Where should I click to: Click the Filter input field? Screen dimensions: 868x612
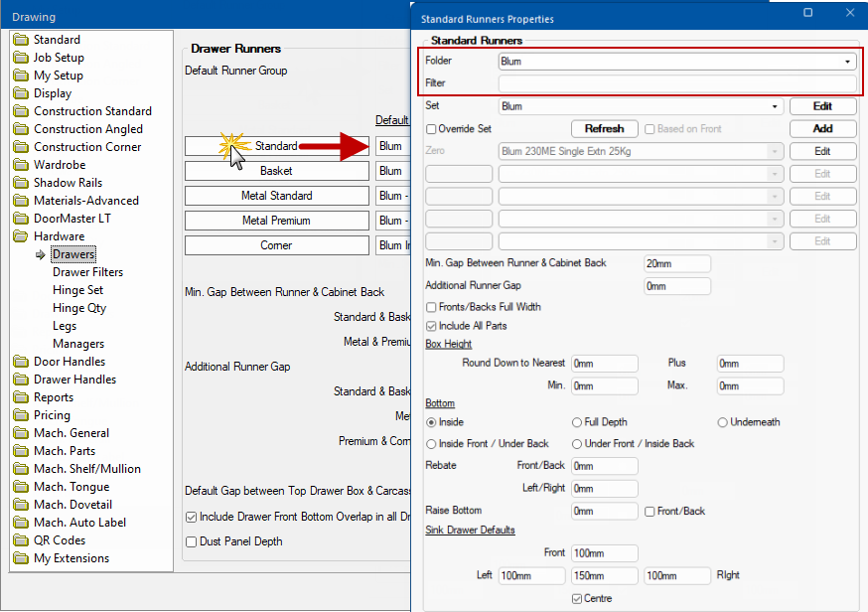coord(677,83)
